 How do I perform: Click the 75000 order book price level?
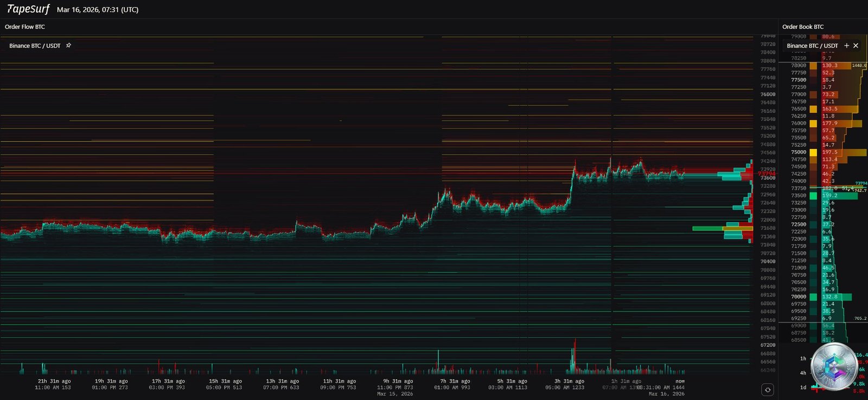point(799,152)
